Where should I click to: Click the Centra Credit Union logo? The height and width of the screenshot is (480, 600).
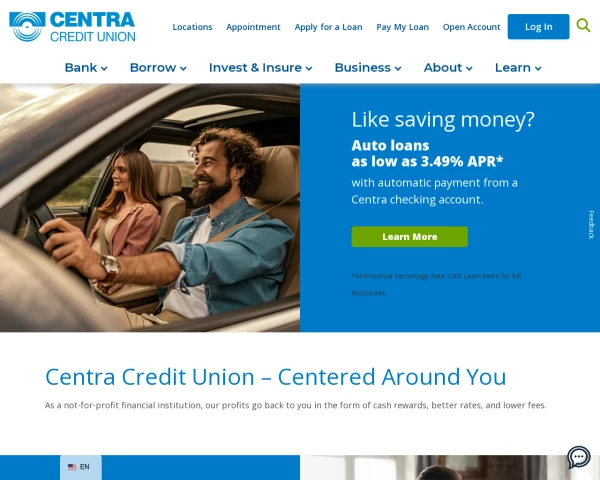coord(72,26)
